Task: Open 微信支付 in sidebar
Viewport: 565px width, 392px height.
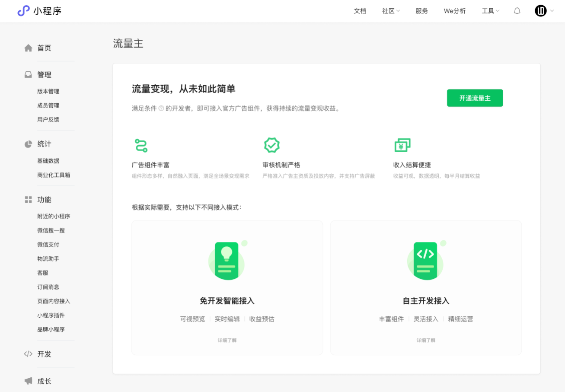Action: tap(48, 245)
